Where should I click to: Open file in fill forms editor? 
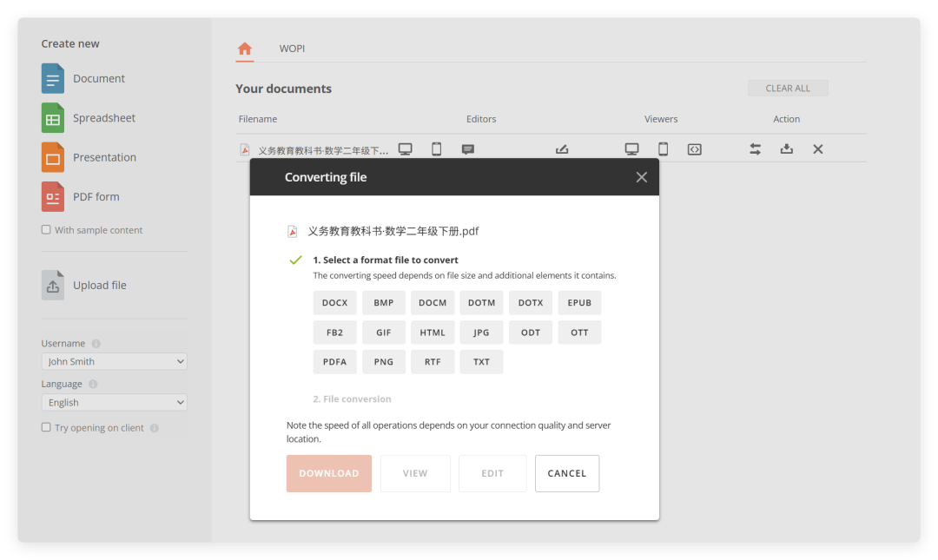pos(562,149)
